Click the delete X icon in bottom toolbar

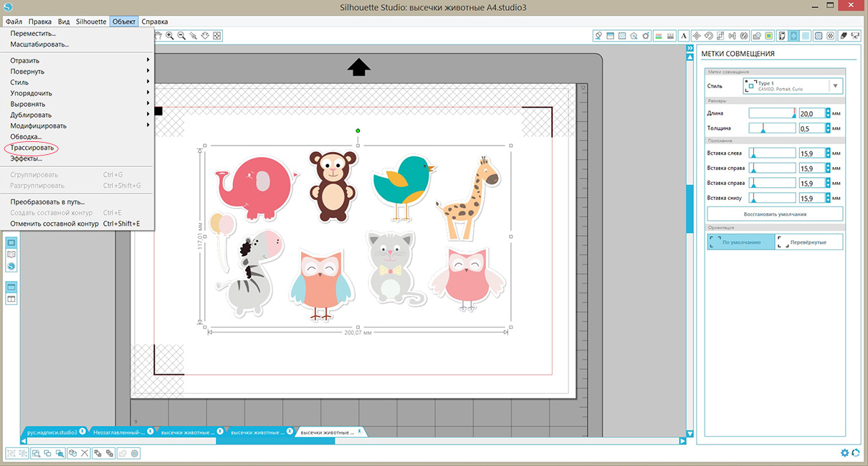85,453
